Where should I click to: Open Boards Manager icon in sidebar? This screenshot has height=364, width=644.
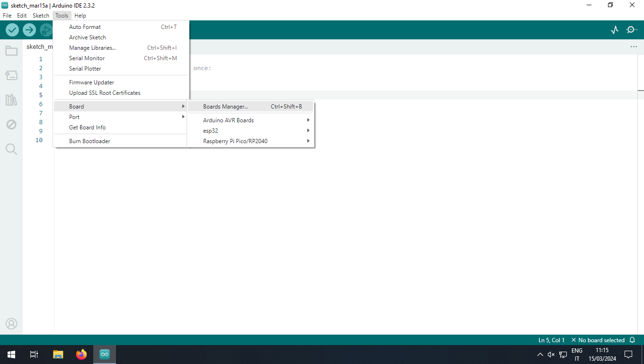point(11,75)
